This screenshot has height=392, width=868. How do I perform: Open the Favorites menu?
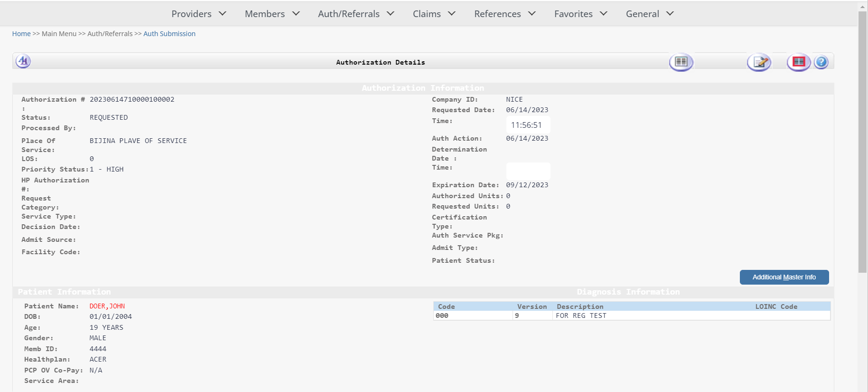point(580,14)
